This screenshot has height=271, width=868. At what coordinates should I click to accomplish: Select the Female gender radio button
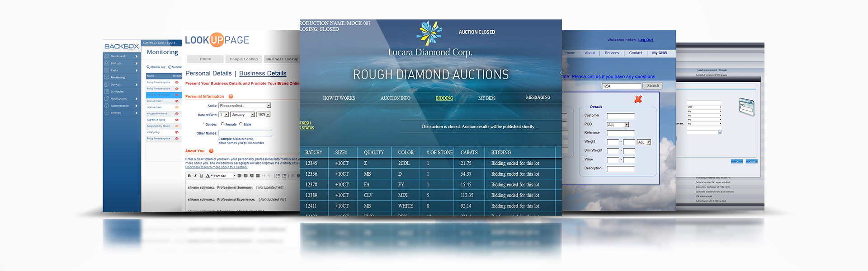222,124
